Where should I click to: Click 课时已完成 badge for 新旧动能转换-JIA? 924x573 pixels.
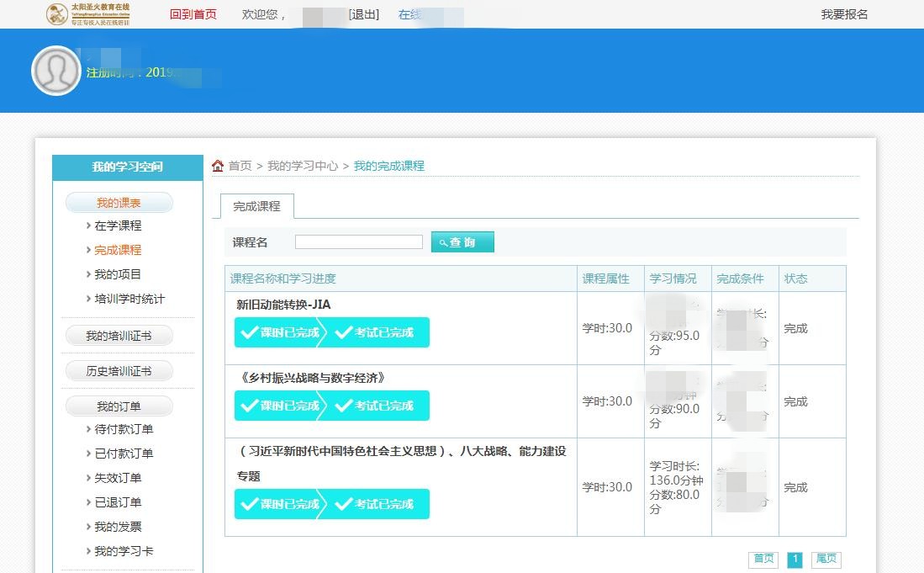[x=280, y=332]
